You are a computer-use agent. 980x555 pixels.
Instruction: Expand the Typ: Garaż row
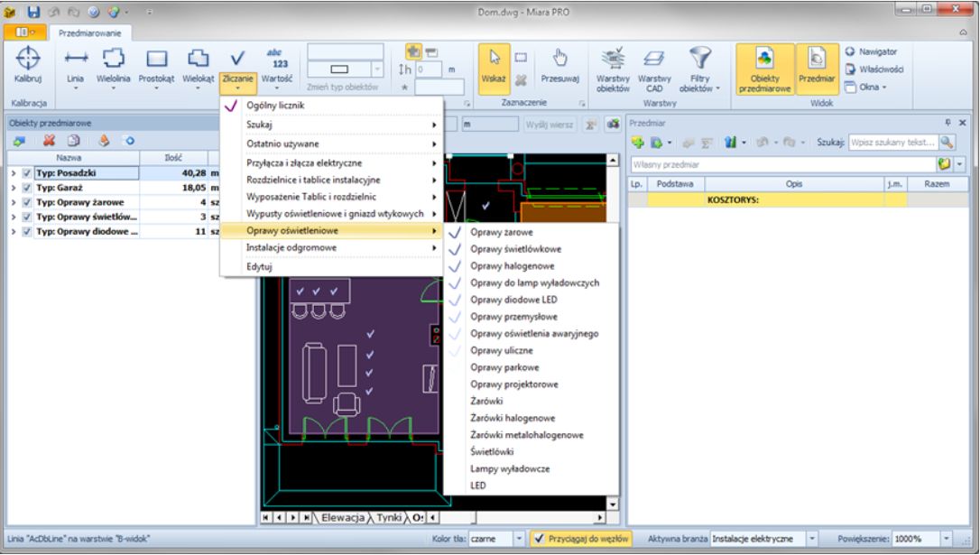14,188
